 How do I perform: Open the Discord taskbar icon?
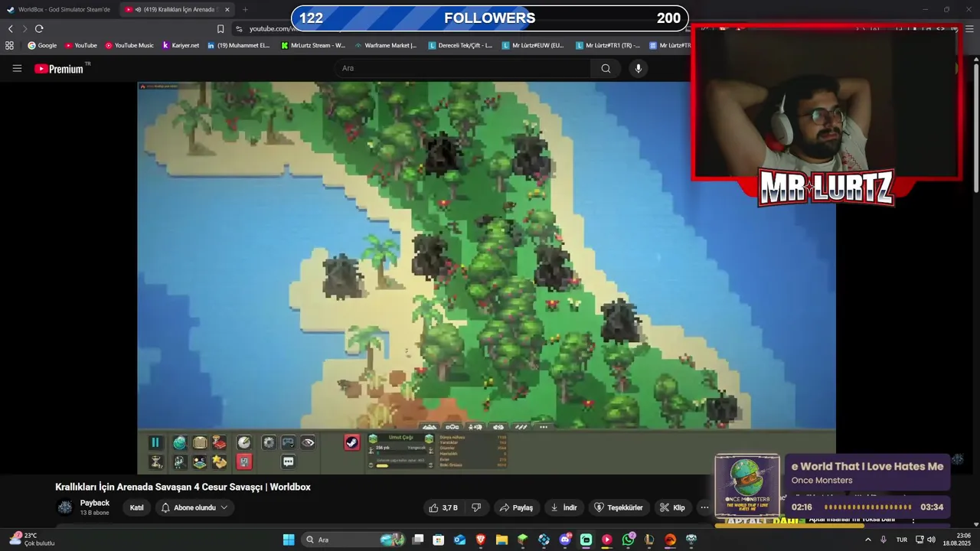(x=565, y=540)
